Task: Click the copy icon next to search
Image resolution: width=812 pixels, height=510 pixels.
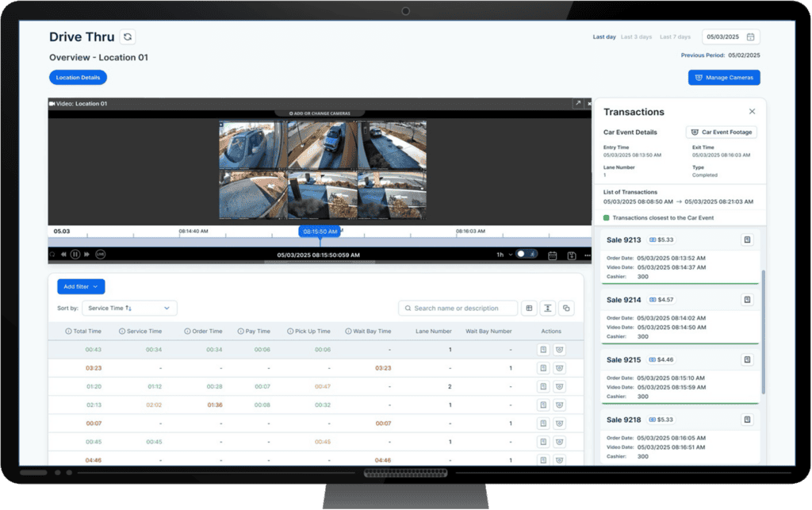Action: [x=566, y=308]
